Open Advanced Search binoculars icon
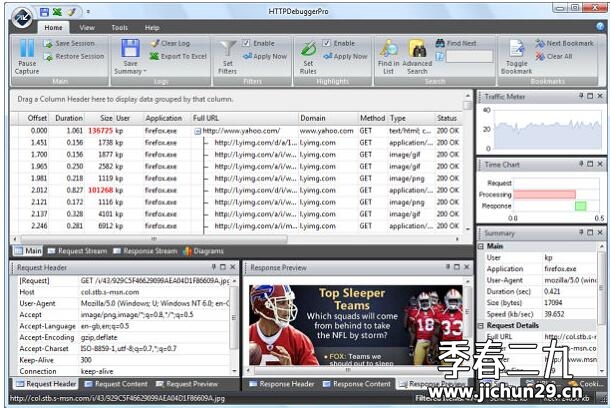 click(x=417, y=49)
